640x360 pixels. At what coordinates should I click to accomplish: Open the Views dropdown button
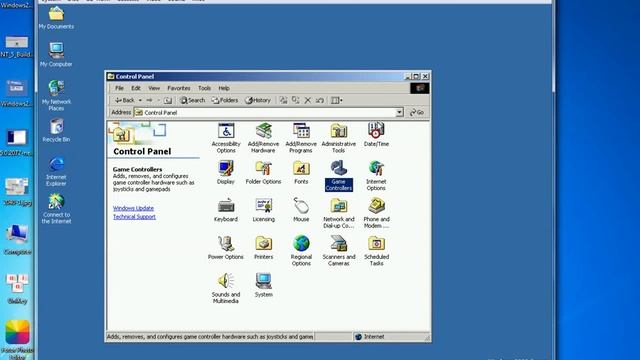pyautogui.click(x=336, y=100)
